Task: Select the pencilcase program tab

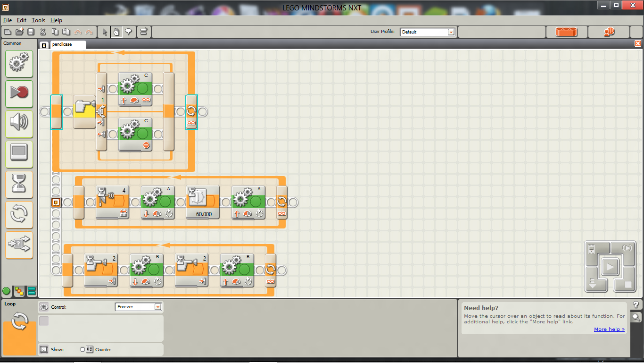Action: pyautogui.click(x=68, y=44)
